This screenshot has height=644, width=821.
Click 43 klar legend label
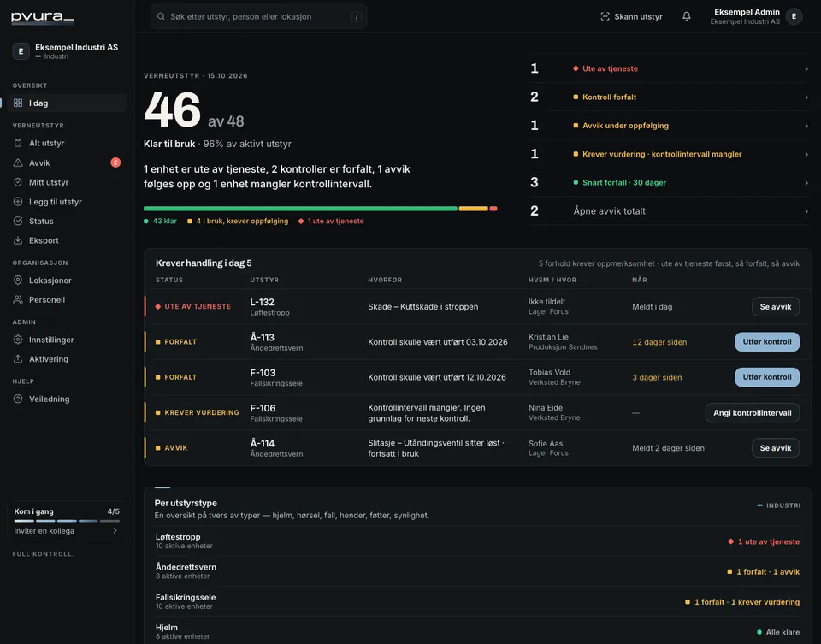160,221
